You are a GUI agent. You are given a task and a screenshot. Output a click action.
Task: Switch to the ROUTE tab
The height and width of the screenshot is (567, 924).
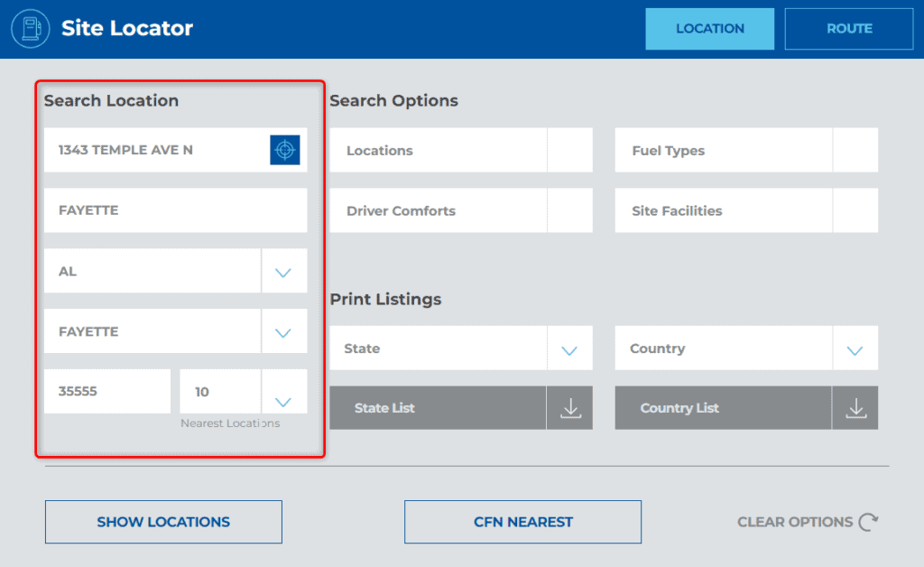(x=849, y=29)
